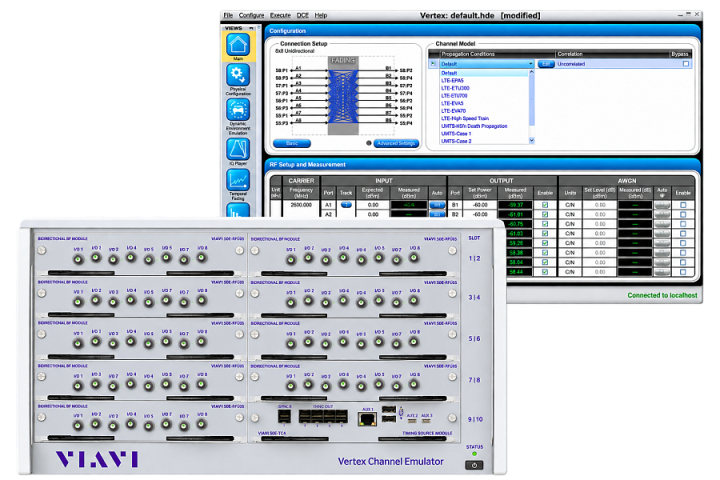The height and width of the screenshot is (480, 720).
Task: Open the Configure menu
Action: 251,15
